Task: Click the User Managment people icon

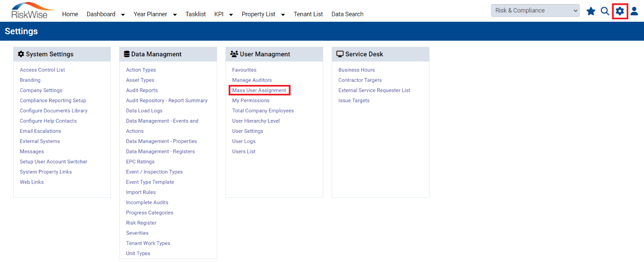Action: point(234,54)
